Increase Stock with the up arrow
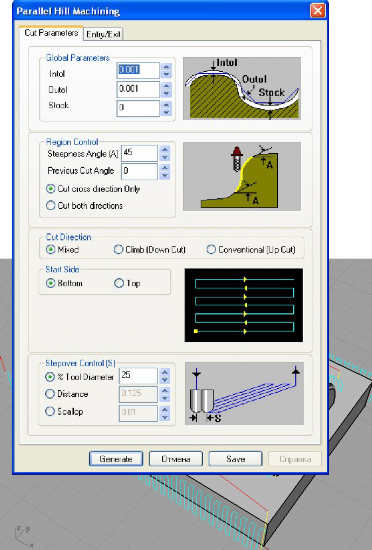This screenshot has height=550, width=372. pyautogui.click(x=166, y=105)
